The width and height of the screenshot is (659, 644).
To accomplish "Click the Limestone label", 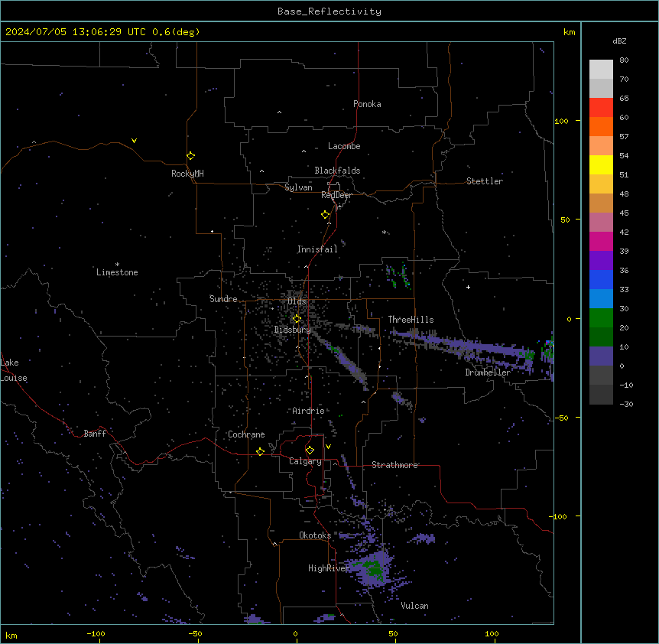I will [x=117, y=272].
